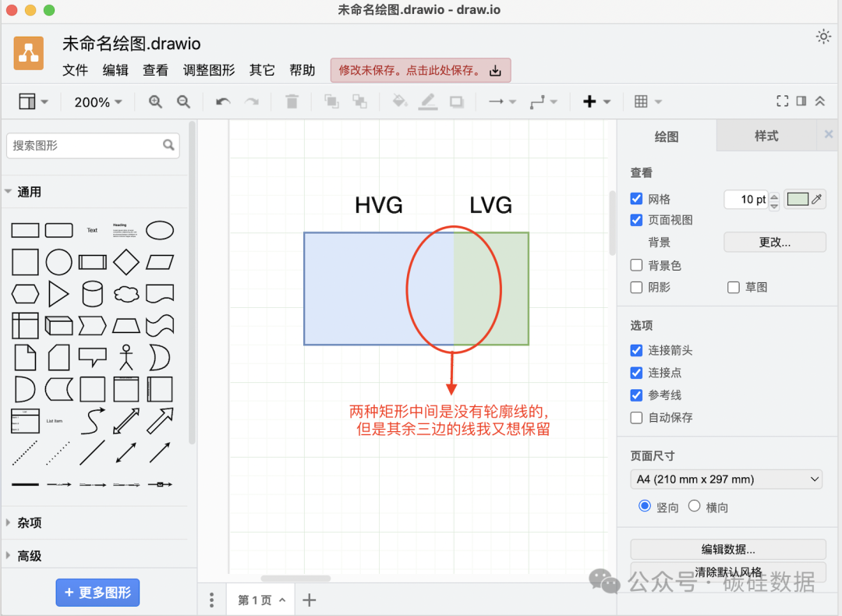842x616 pixels.
Task: Click the zoom out magnifier icon
Action: click(183, 101)
